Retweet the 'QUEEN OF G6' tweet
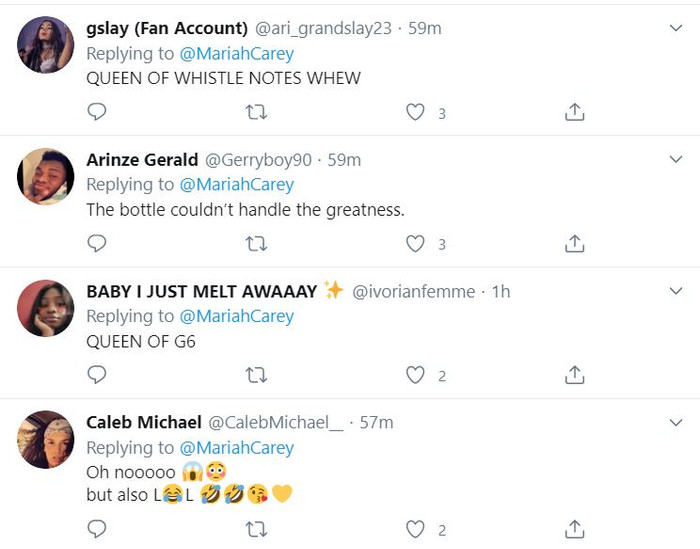This screenshot has height=549, width=700. click(x=256, y=375)
